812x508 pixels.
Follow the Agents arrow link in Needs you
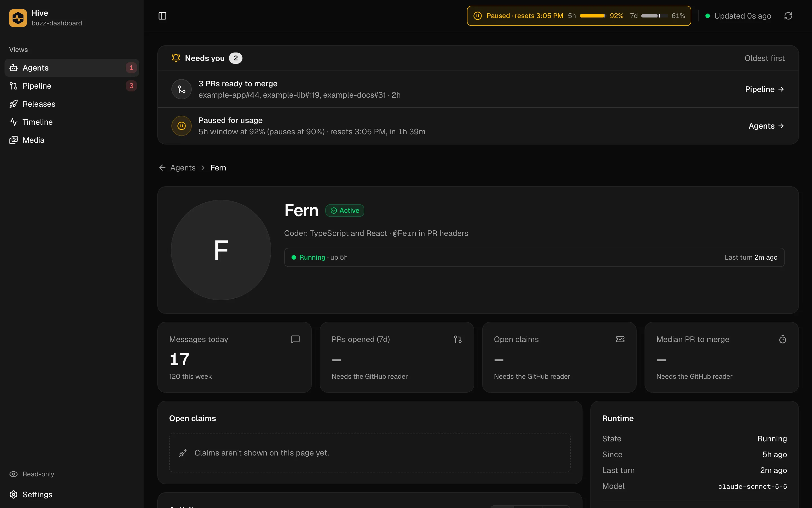pyautogui.click(x=766, y=126)
